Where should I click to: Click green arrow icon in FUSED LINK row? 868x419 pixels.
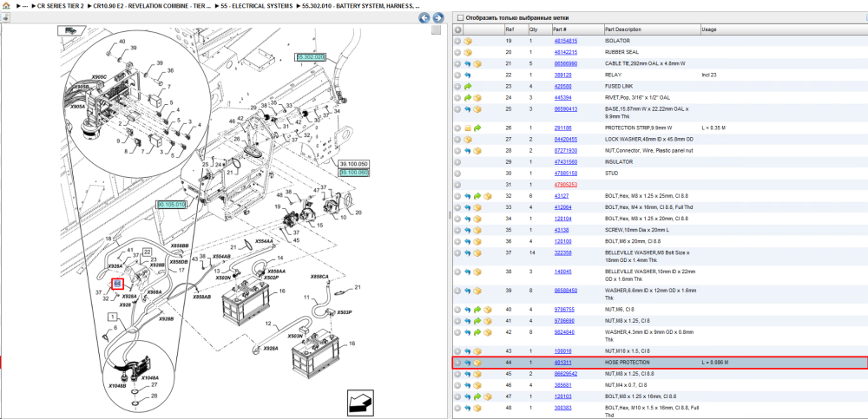[x=468, y=87]
